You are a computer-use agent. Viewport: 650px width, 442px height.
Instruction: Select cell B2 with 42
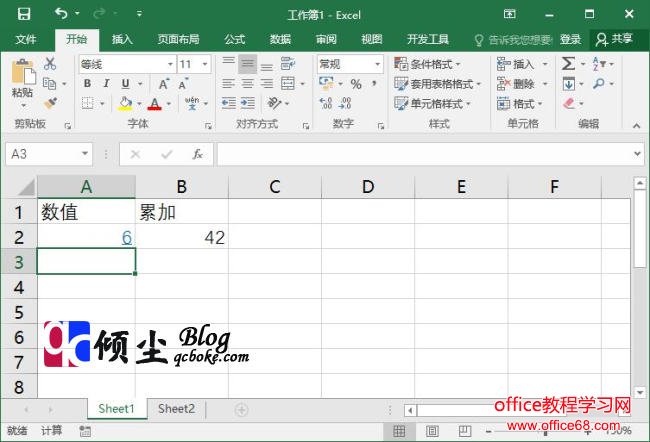tap(182, 237)
